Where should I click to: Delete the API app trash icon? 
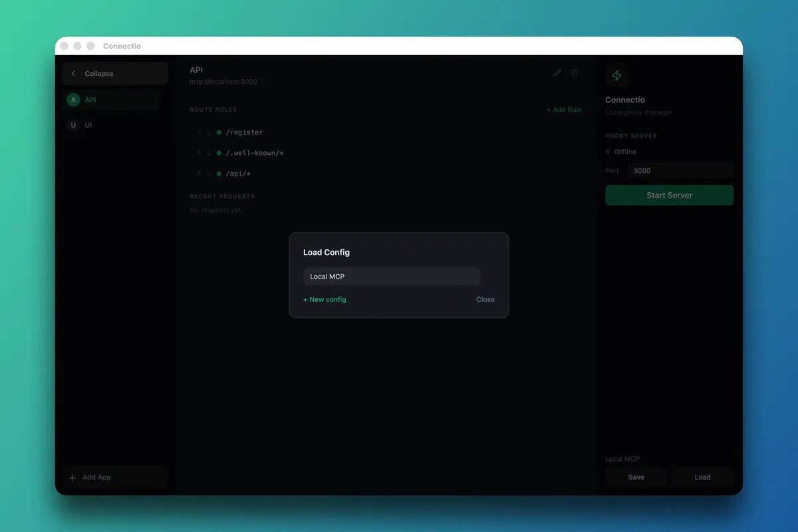(575, 73)
